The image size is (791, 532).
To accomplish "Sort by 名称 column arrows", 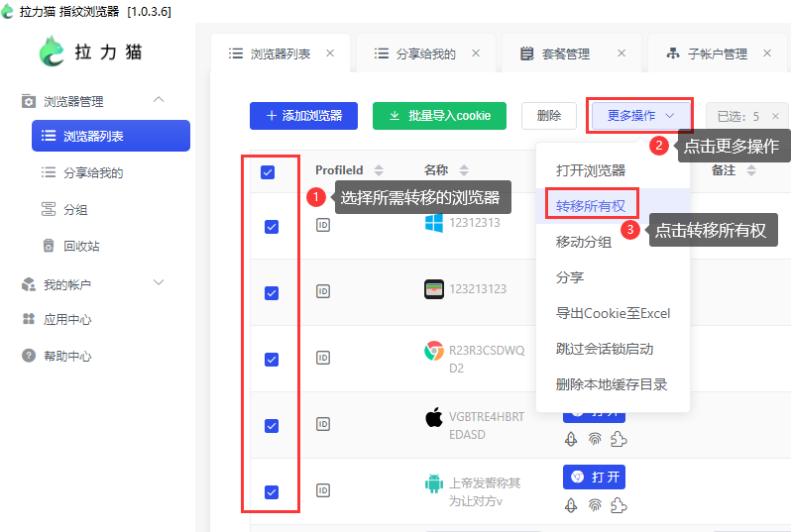I will click(x=464, y=170).
